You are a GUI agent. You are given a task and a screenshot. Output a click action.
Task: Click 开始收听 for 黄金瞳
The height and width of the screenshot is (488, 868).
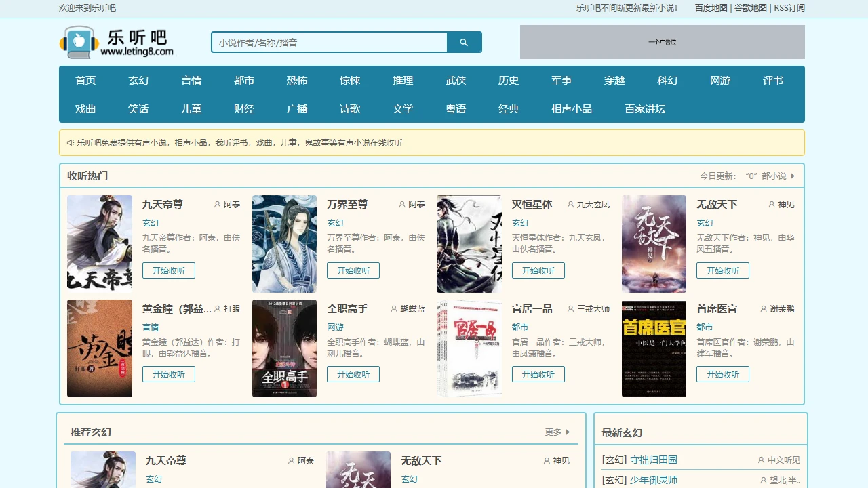pyautogui.click(x=169, y=374)
